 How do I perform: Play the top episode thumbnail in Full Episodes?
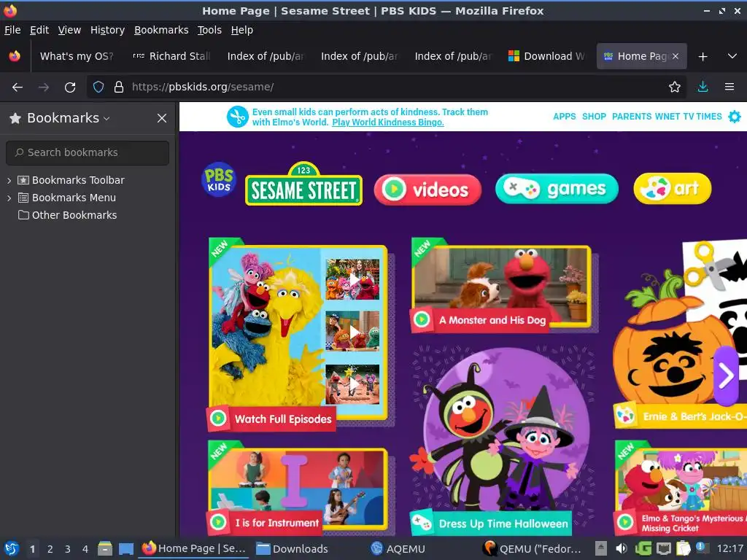(352, 279)
